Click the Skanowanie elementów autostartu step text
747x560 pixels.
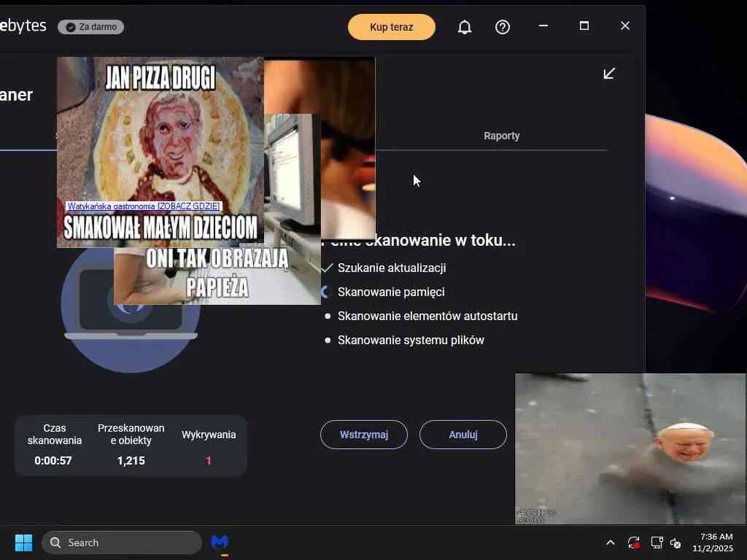(427, 316)
